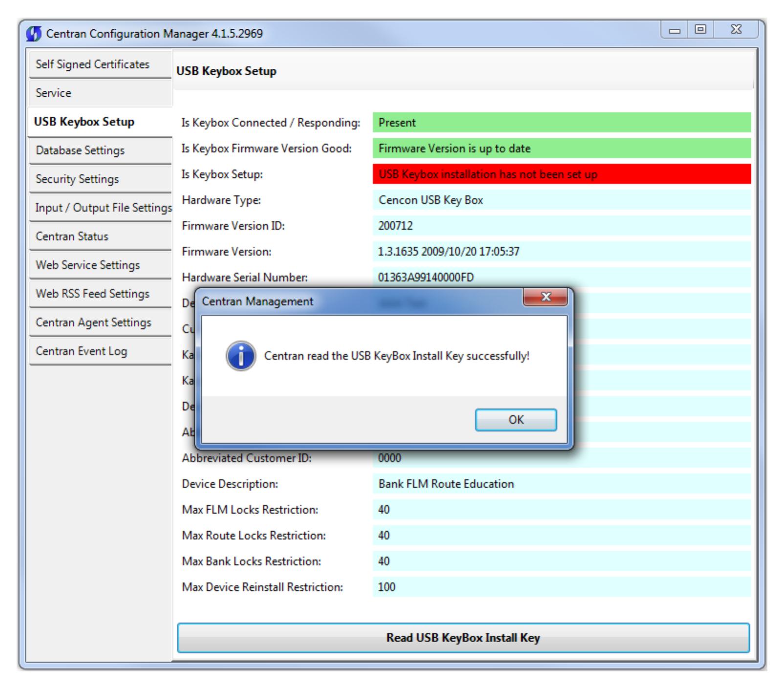784x687 pixels.
Task: Open the Centran Agent Settings tab
Action: [x=100, y=322]
